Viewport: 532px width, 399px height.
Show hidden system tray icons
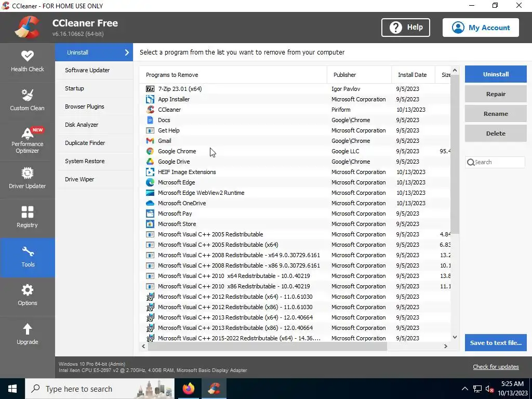point(465,389)
